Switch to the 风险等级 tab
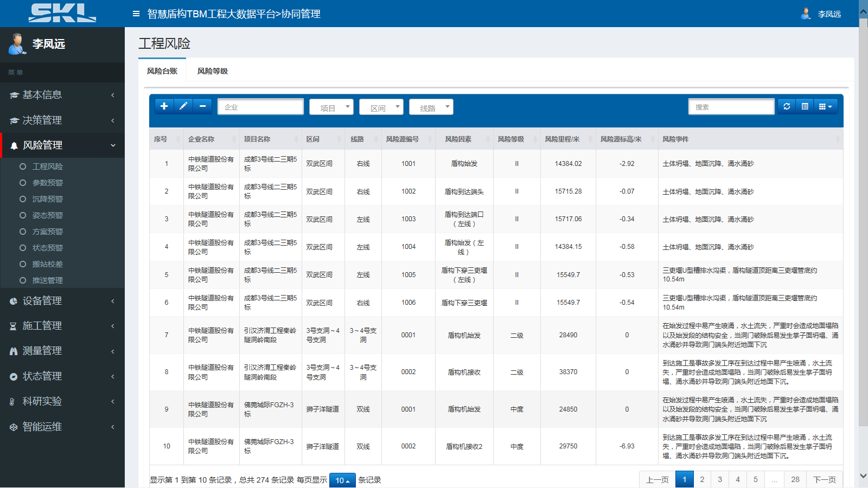The height and width of the screenshot is (488, 868). click(x=213, y=71)
